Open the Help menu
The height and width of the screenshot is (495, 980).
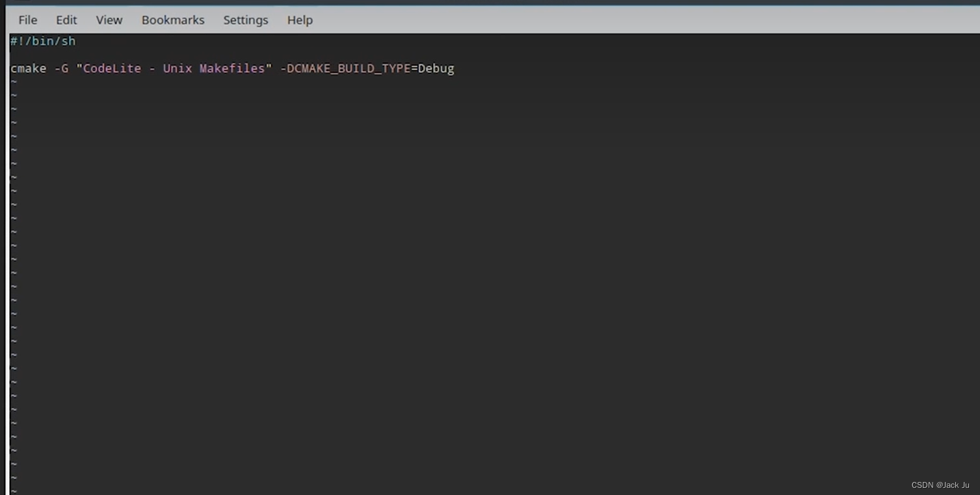300,20
